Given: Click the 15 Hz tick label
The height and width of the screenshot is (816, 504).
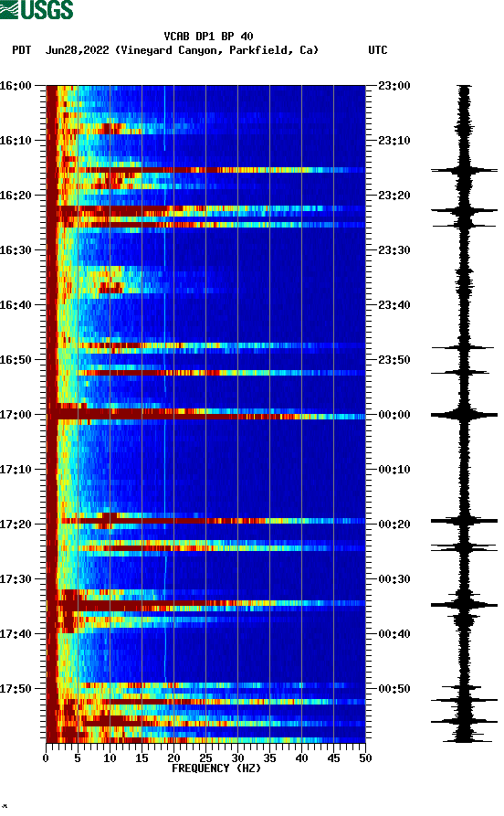Looking at the screenshot, I should click(x=142, y=758).
